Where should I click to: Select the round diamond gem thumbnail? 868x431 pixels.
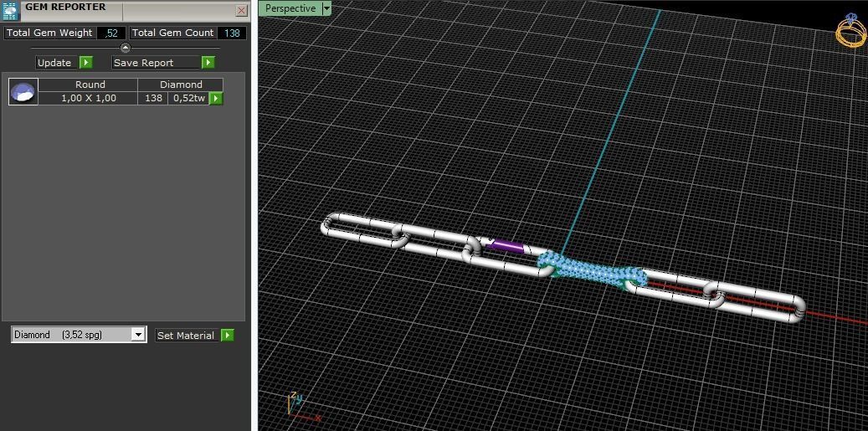coord(23,91)
